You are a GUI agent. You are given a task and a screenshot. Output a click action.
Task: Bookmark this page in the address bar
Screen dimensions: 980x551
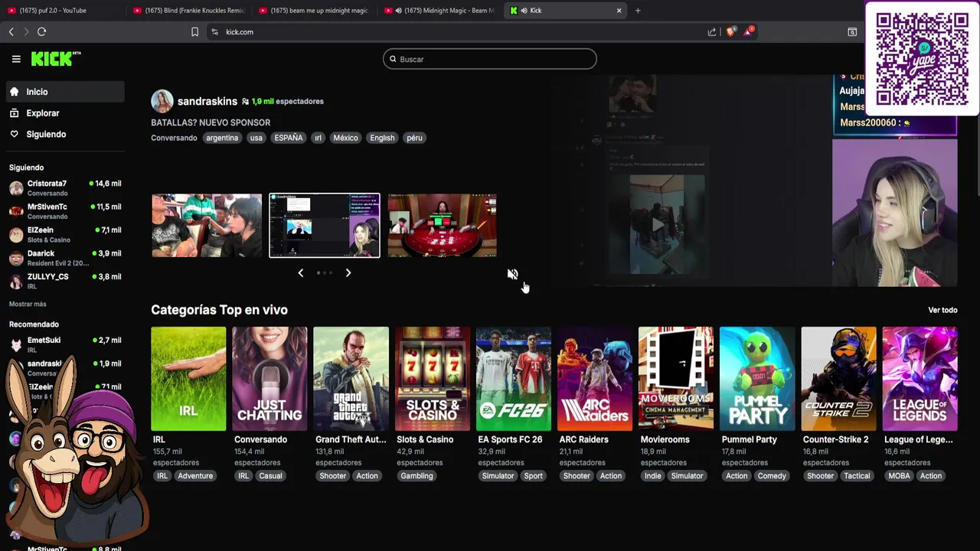[x=194, y=31]
